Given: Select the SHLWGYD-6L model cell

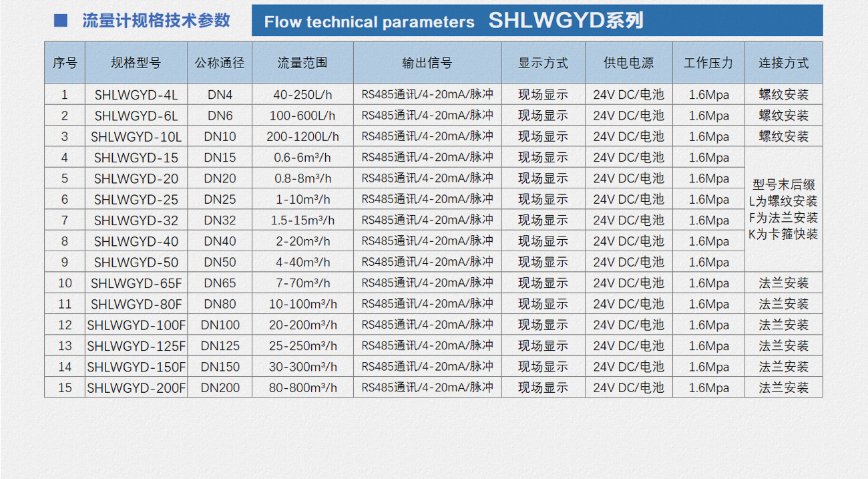Looking at the screenshot, I should tap(136, 116).
